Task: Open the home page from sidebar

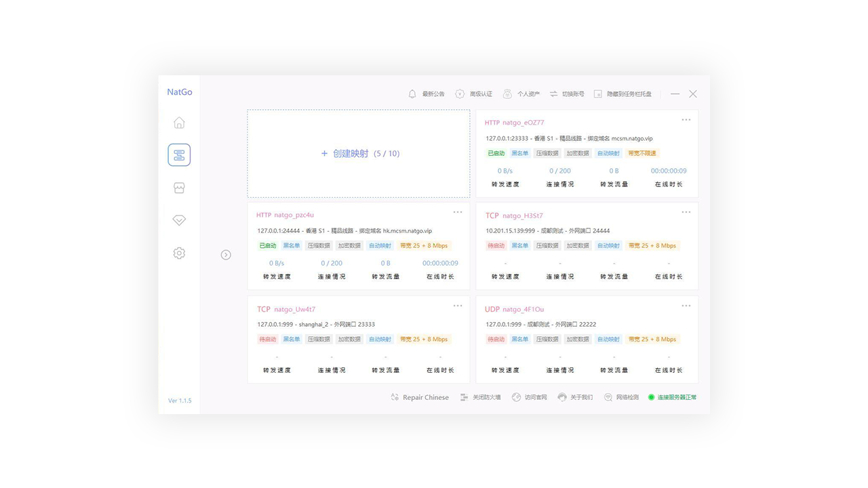Action: click(x=179, y=123)
